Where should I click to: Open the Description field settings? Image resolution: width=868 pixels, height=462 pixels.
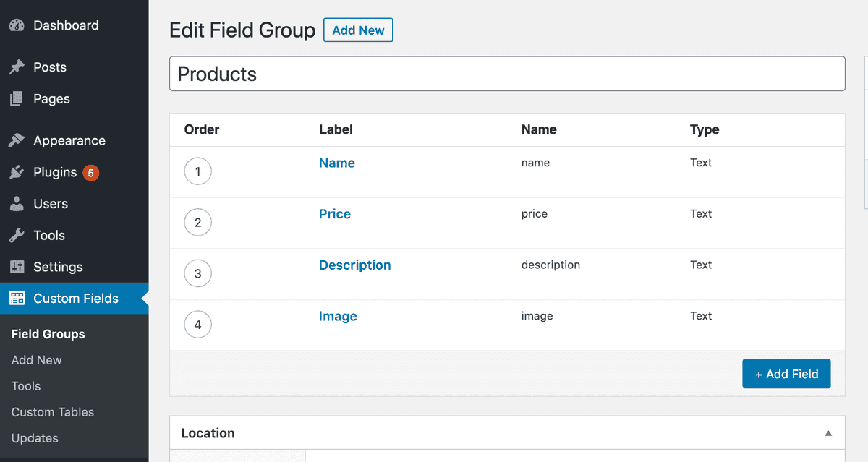[x=354, y=265]
